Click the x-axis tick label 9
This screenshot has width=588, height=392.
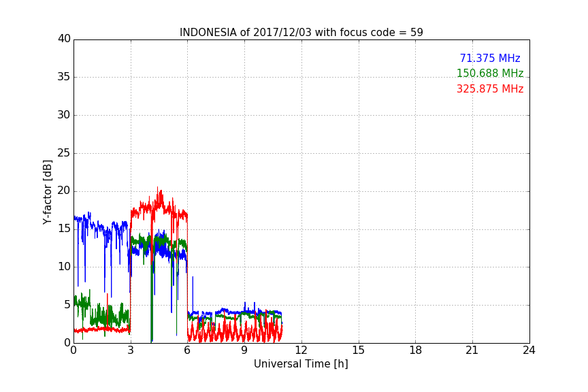(244, 350)
